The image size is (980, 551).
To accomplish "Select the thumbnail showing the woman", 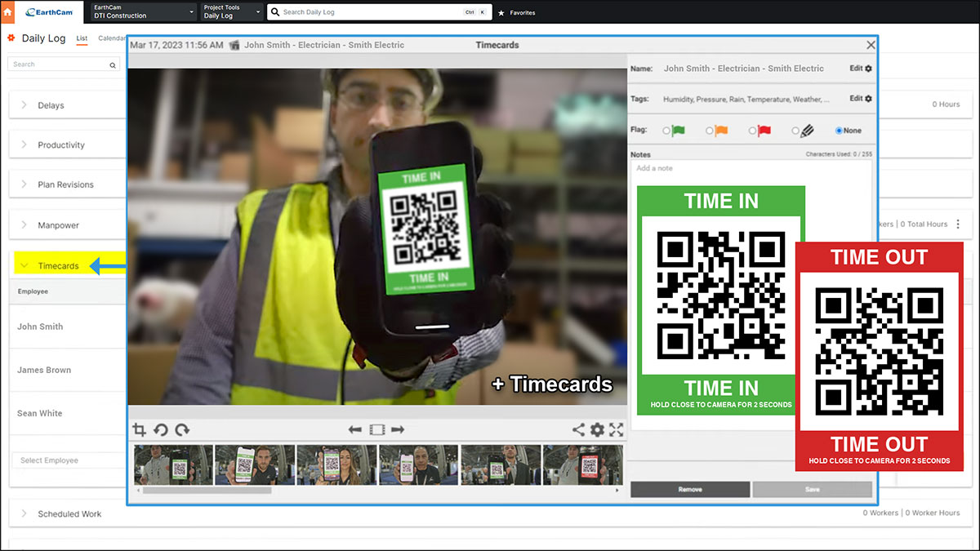I will (x=336, y=465).
